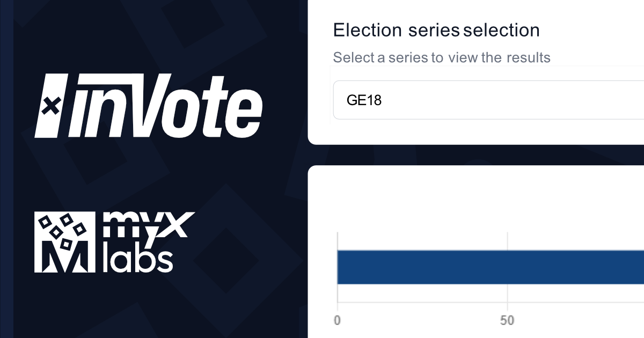Select the GE18 text in series field
644x338 pixels.
click(x=364, y=100)
